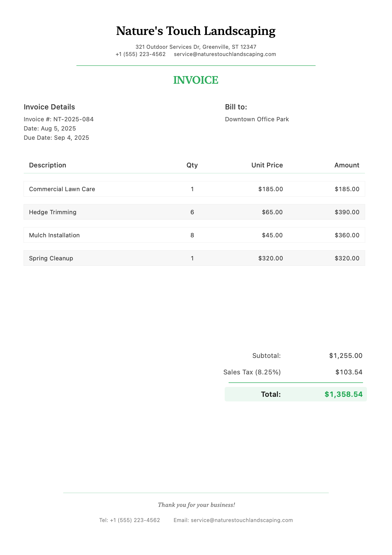
Task: Select the subtotal value $1,255.00
Action: pyautogui.click(x=346, y=356)
